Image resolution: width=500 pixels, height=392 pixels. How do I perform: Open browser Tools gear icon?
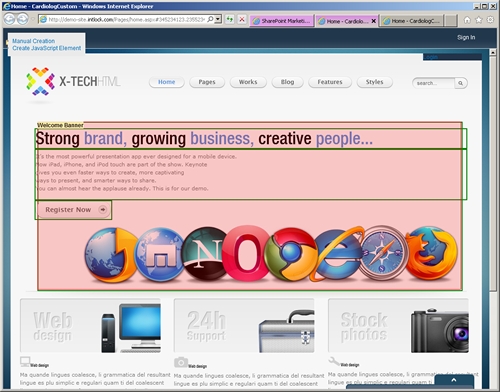pos(490,20)
